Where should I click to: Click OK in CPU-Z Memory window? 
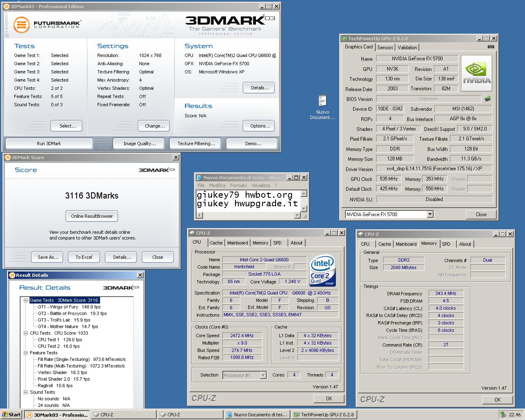498,399
